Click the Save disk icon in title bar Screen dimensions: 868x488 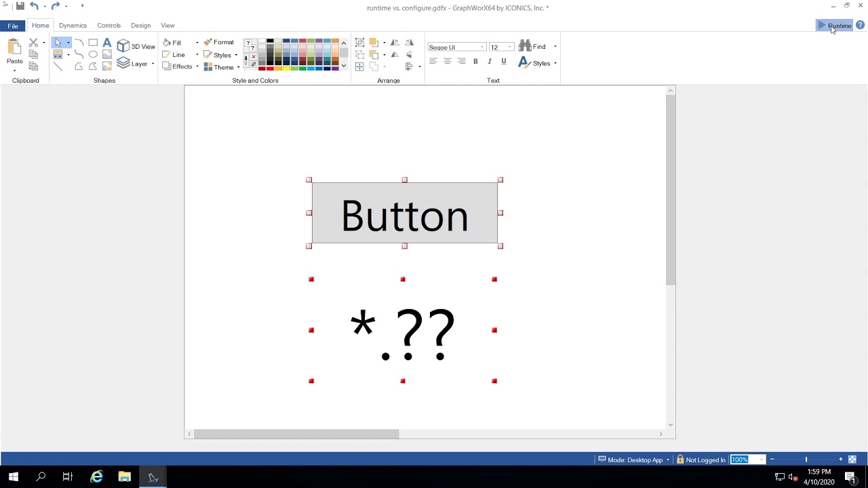(20, 6)
